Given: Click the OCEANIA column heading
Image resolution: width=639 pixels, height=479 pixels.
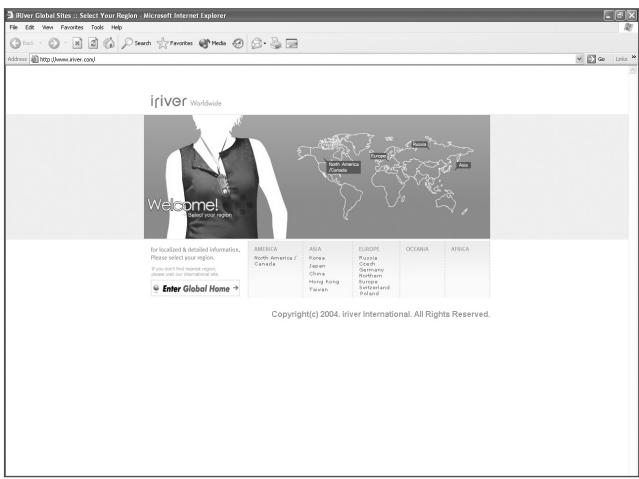Looking at the screenshot, I should 417,249.
